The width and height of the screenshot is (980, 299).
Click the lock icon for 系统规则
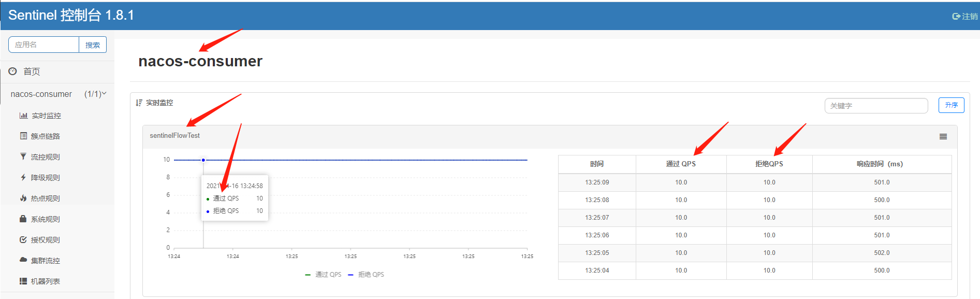point(23,219)
